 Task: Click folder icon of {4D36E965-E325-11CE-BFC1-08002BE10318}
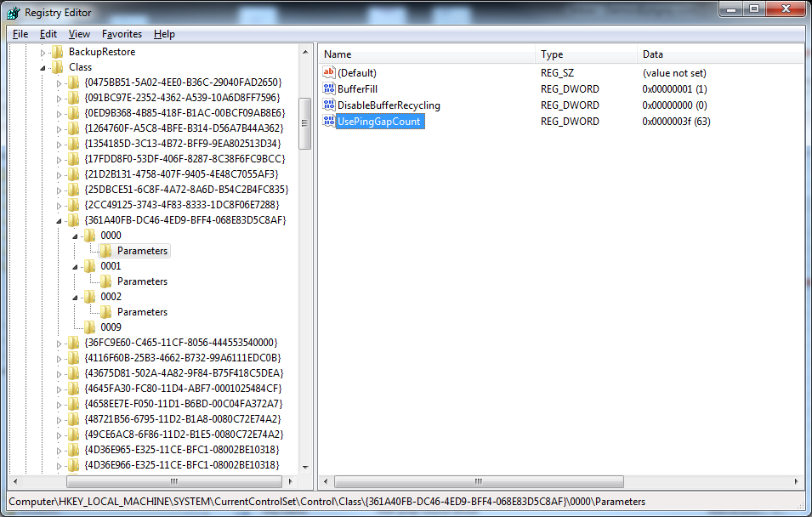pos(73,450)
